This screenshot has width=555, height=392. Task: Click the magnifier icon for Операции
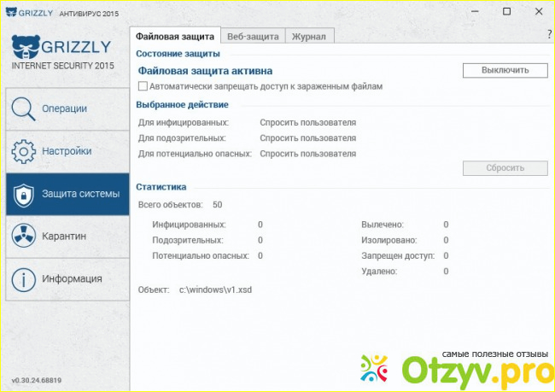[23, 109]
